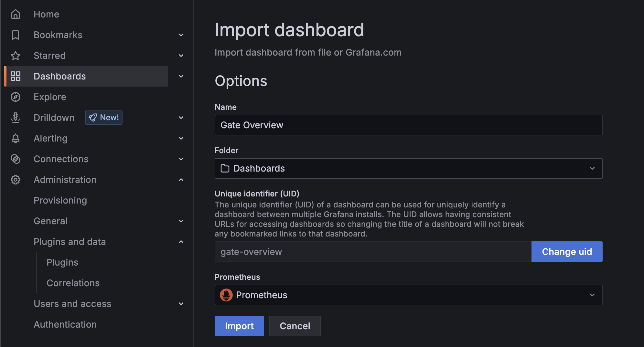Collapse the Administration section
The height and width of the screenshot is (347, 644).
tap(181, 180)
